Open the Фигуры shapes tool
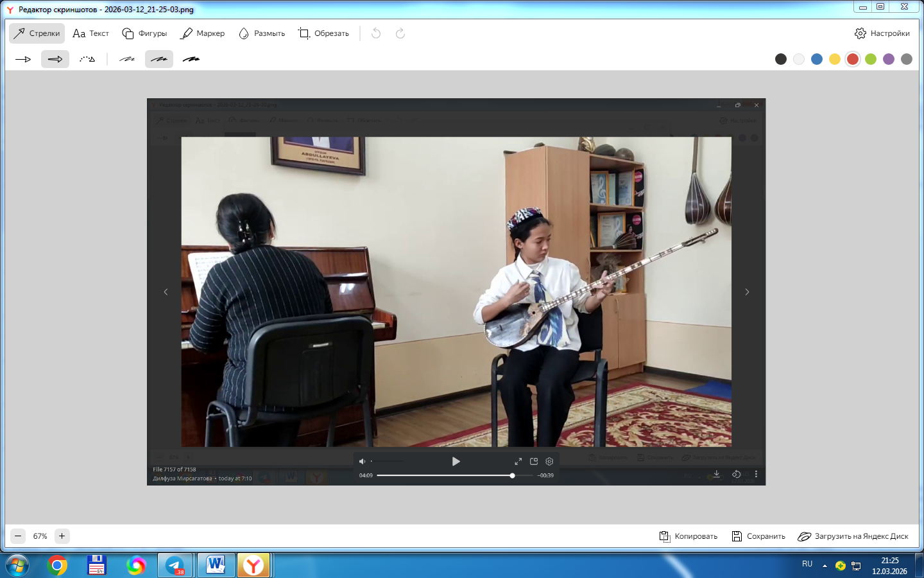924x578 pixels. (x=144, y=33)
